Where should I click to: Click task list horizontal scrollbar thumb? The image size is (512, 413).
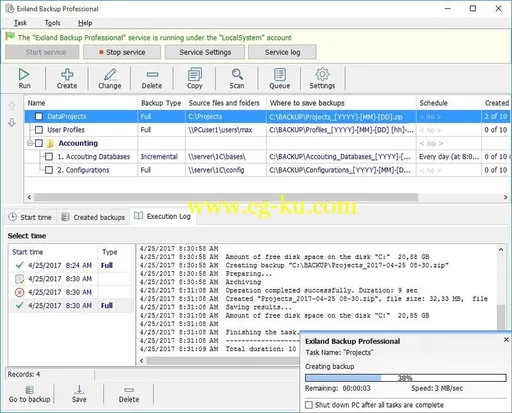pyautogui.click(x=226, y=197)
